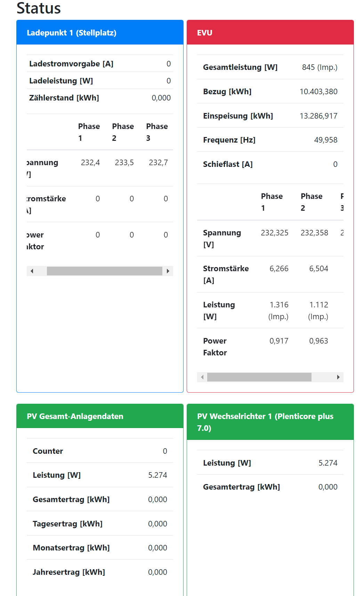364x596 pixels.
Task: Click the Tagesertrag [kWh] row label
Action: [x=67, y=524]
